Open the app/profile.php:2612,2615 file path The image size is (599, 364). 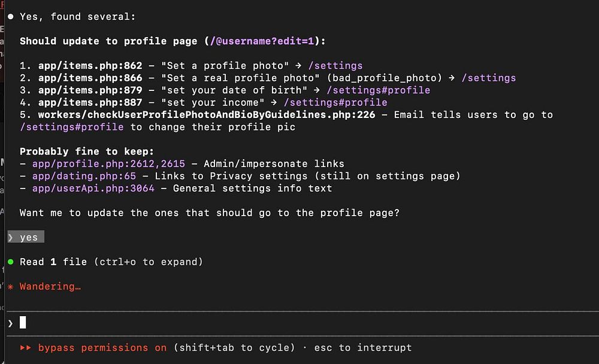pos(113,164)
